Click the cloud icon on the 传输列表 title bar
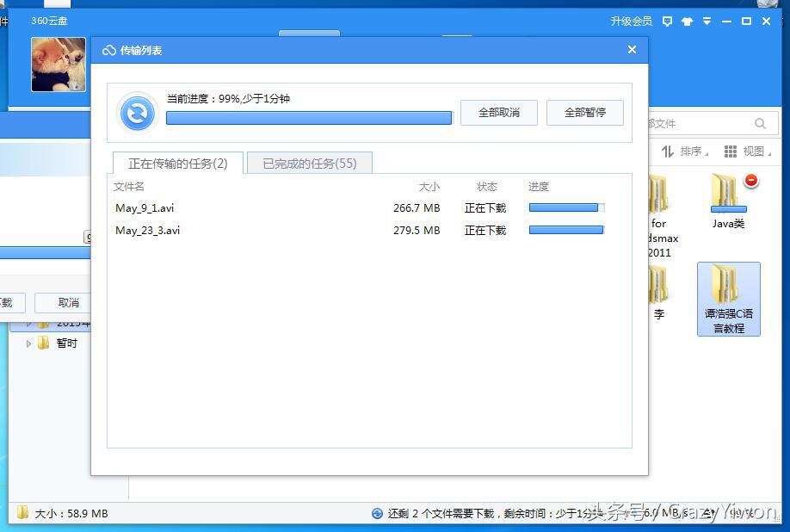This screenshot has width=790, height=532. [x=108, y=50]
